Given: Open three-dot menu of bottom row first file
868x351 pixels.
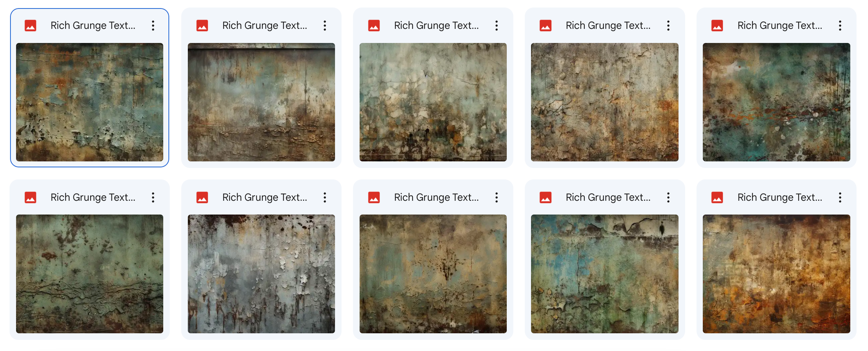Looking at the screenshot, I should coord(153,197).
